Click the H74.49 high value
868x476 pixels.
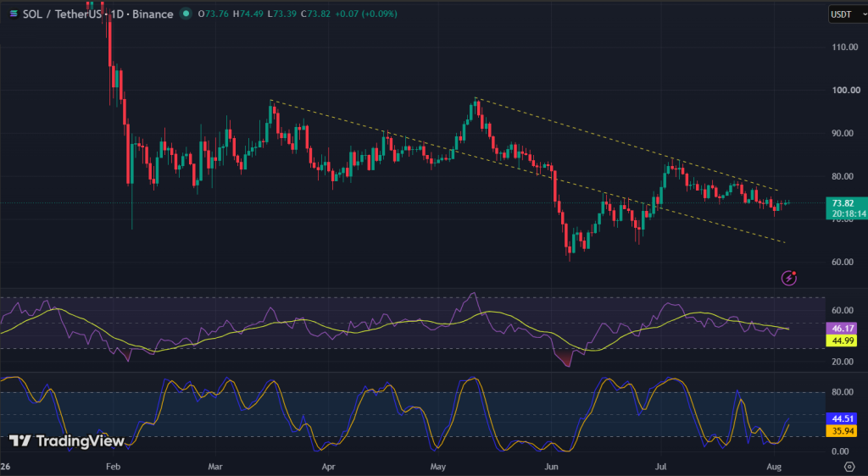click(248, 14)
